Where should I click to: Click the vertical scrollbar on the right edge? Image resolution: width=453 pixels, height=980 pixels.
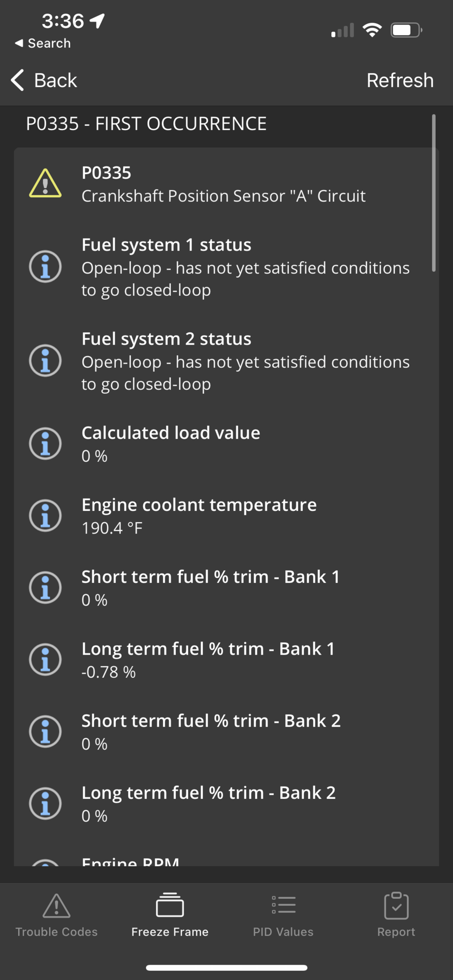[x=434, y=193]
